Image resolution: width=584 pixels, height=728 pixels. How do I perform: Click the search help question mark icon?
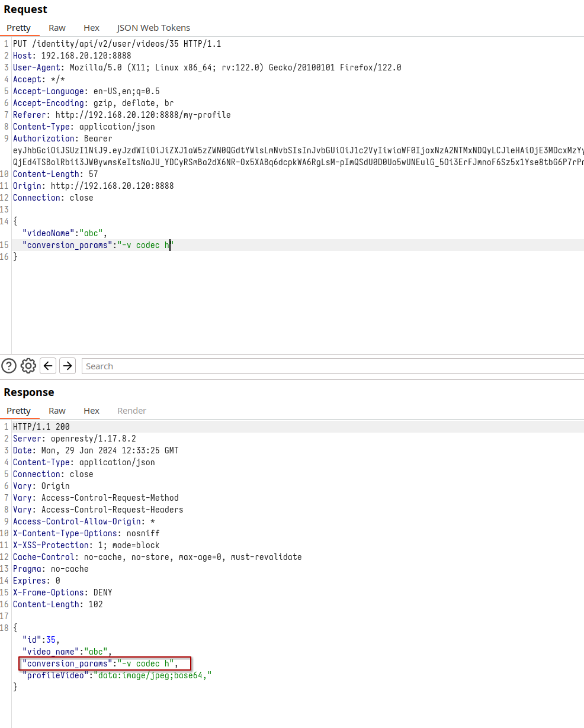point(9,366)
